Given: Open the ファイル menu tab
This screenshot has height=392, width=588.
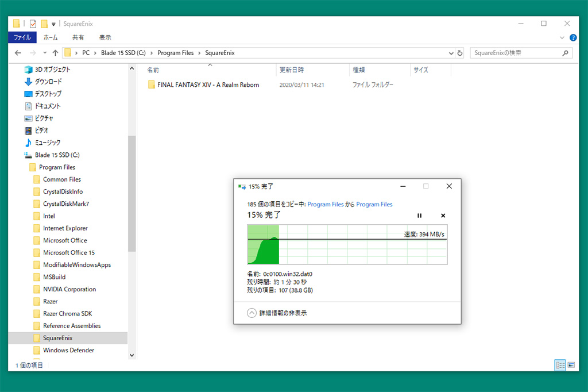Looking at the screenshot, I should coord(22,37).
